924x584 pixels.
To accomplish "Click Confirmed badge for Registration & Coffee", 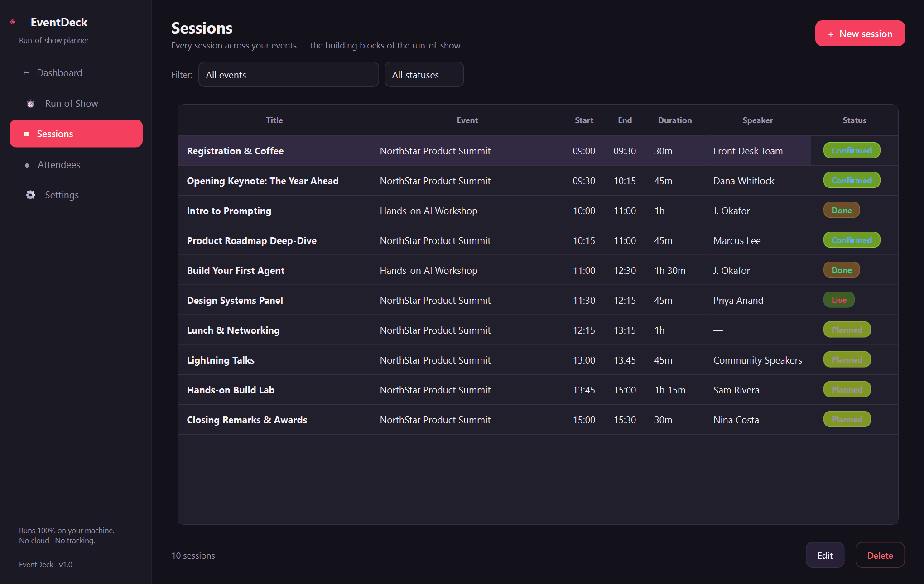I will [852, 150].
